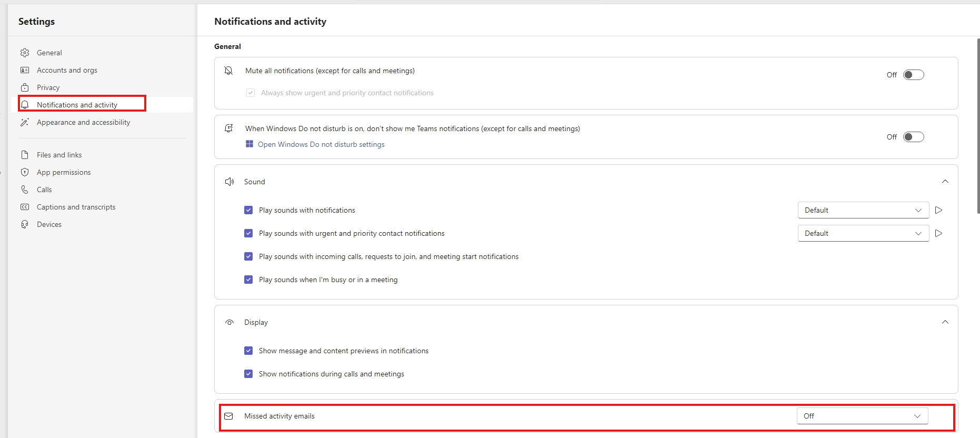Click the Always show urgent notifications checkbox

coord(251,93)
